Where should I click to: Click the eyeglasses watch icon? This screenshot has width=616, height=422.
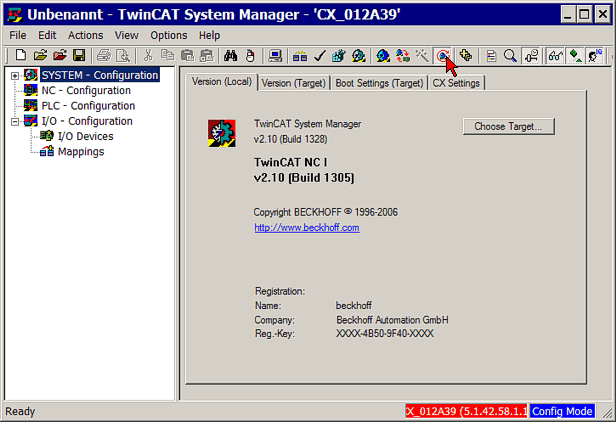point(556,56)
